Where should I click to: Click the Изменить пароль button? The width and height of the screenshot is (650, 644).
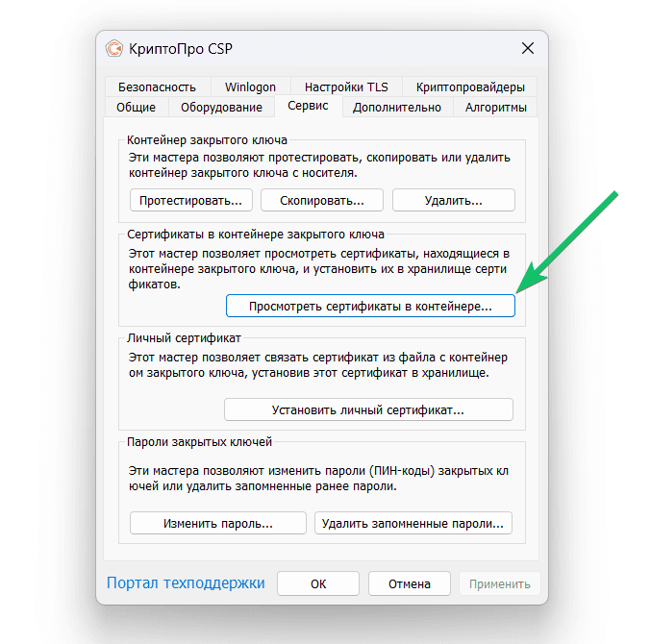point(218,524)
